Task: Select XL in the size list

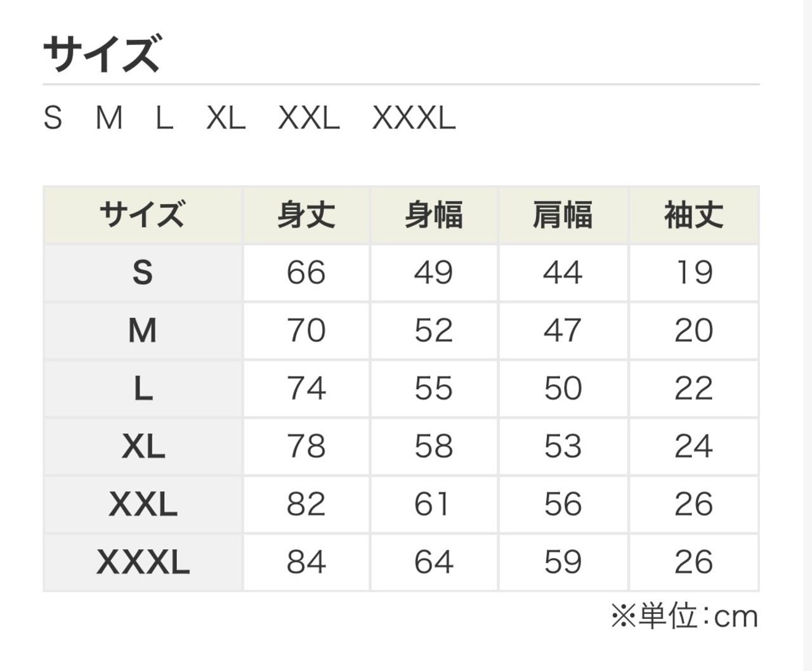Action: coord(226,118)
